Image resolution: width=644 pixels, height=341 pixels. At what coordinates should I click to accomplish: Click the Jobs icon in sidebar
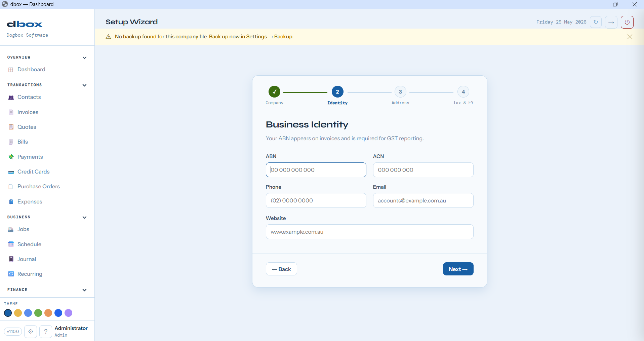11,229
